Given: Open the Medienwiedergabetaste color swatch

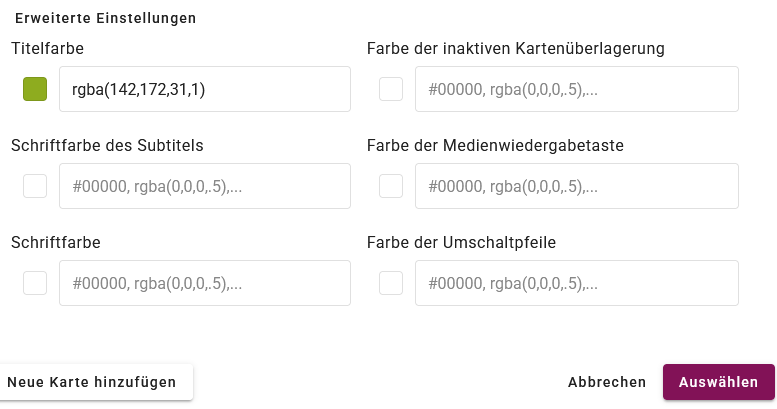Looking at the screenshot, I should click(x=391, y=186).
